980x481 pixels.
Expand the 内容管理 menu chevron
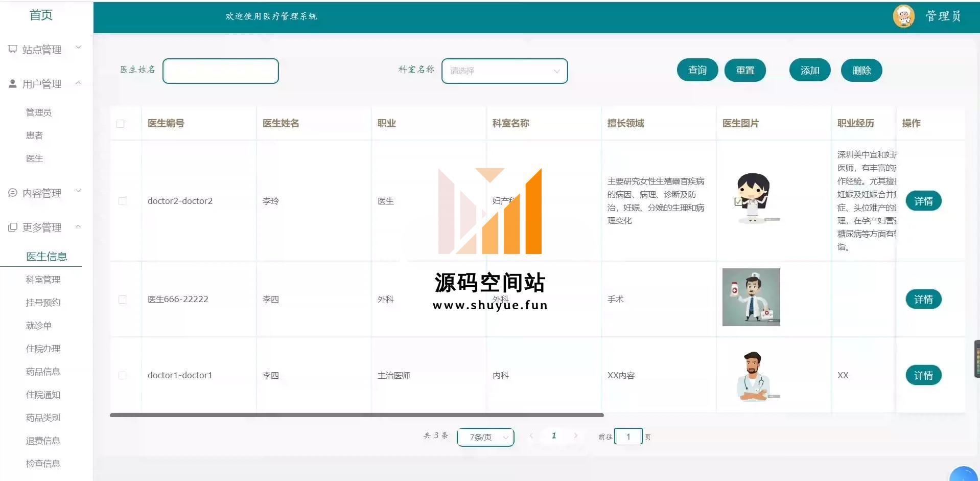[x=78, y=191]
